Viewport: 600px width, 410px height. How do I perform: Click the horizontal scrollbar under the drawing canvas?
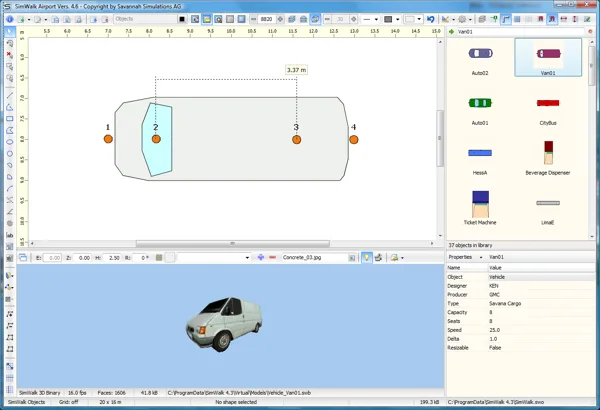233,243
